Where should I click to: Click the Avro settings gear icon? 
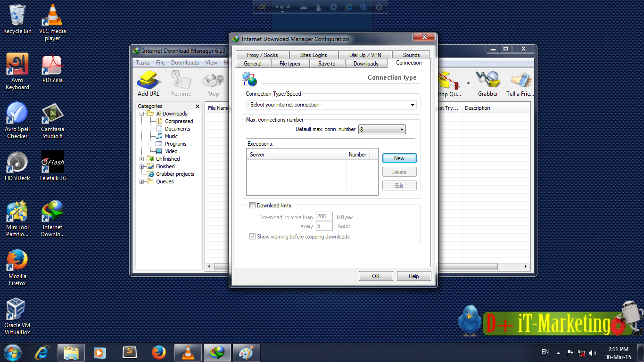(x=334, y=7)
